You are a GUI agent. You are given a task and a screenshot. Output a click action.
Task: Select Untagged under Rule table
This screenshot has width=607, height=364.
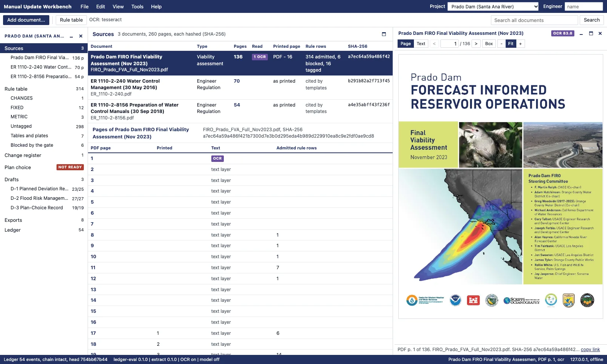pos(44,126)
